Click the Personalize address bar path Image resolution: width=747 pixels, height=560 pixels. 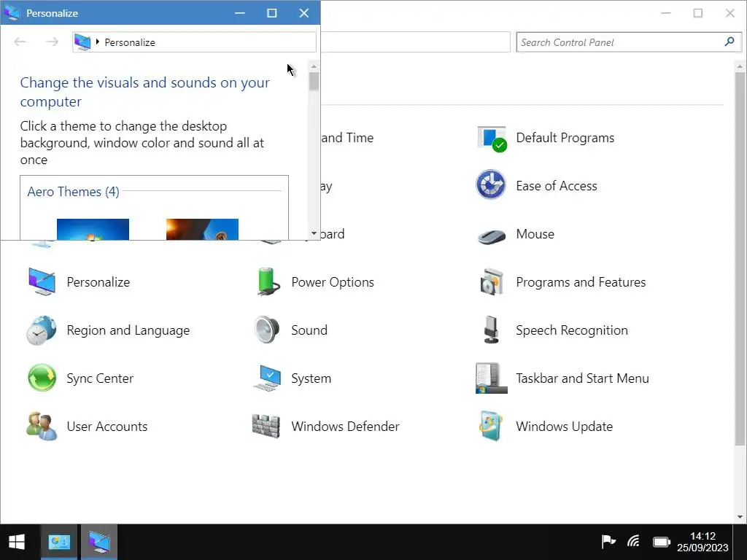point(130,42)
